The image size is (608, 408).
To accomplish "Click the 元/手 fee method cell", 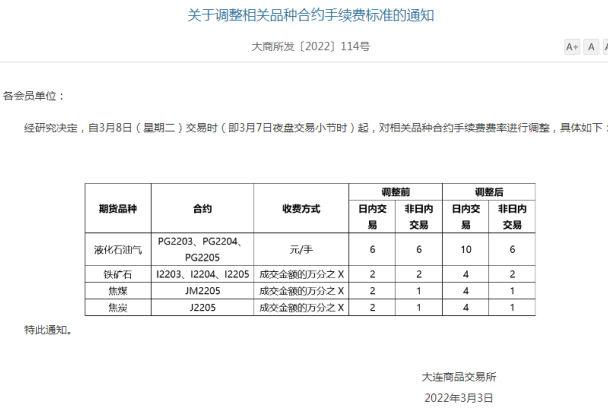I will 301,249.
